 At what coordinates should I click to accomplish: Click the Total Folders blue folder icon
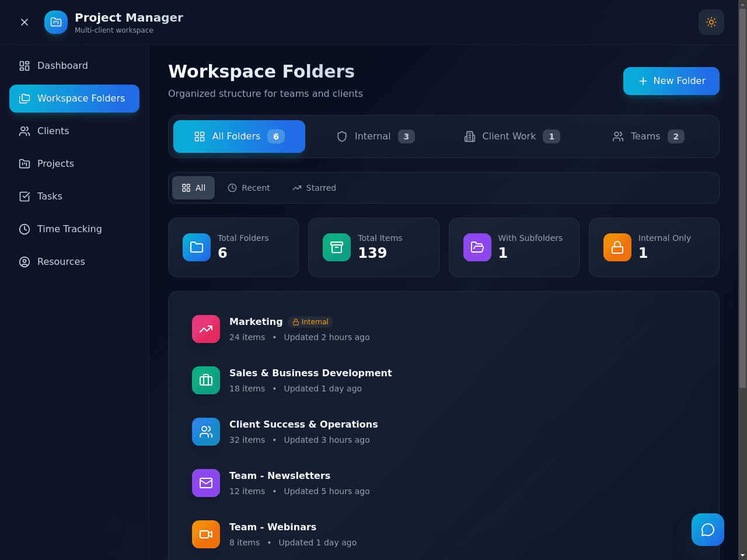(197, 247)
